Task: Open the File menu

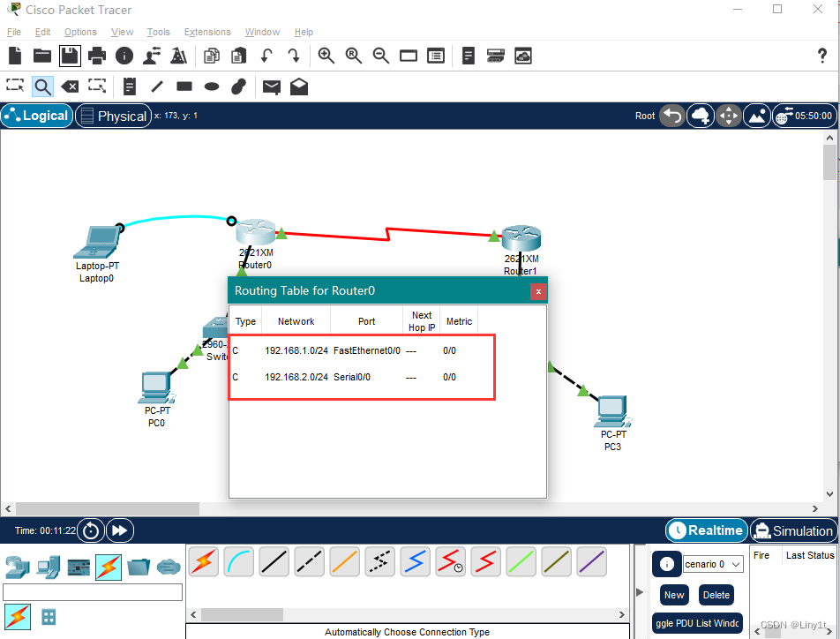Action: point(14,32)
